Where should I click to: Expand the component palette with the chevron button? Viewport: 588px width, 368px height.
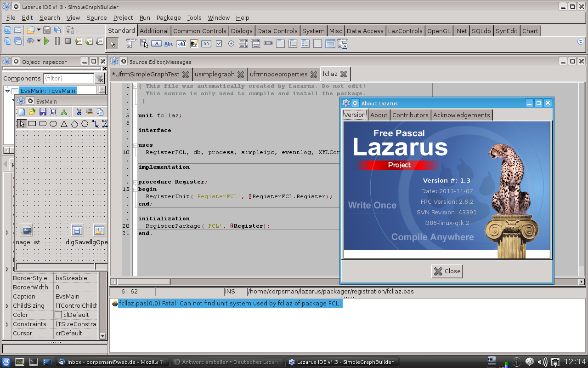[x=580, y=41]
